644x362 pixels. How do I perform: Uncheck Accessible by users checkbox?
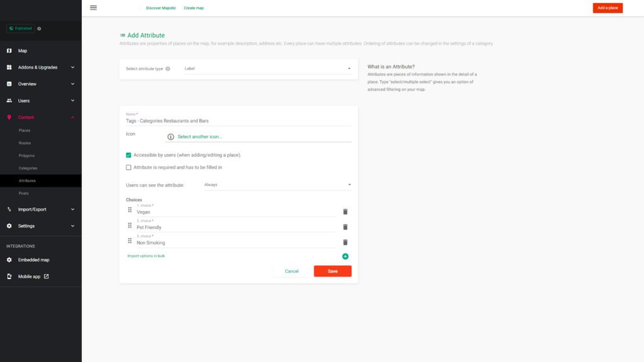coord(128,155)
